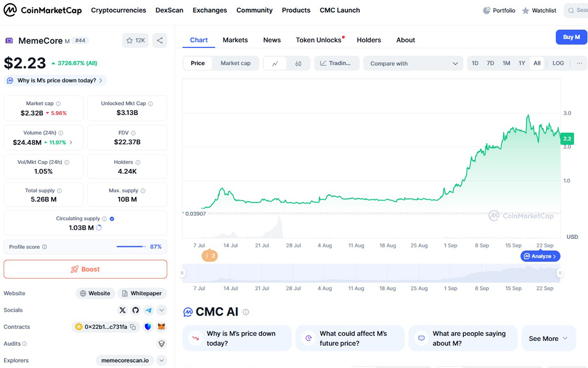The image size is (588, 368).
Task: Open the DexScan menu item
Action: coord(169,10)
